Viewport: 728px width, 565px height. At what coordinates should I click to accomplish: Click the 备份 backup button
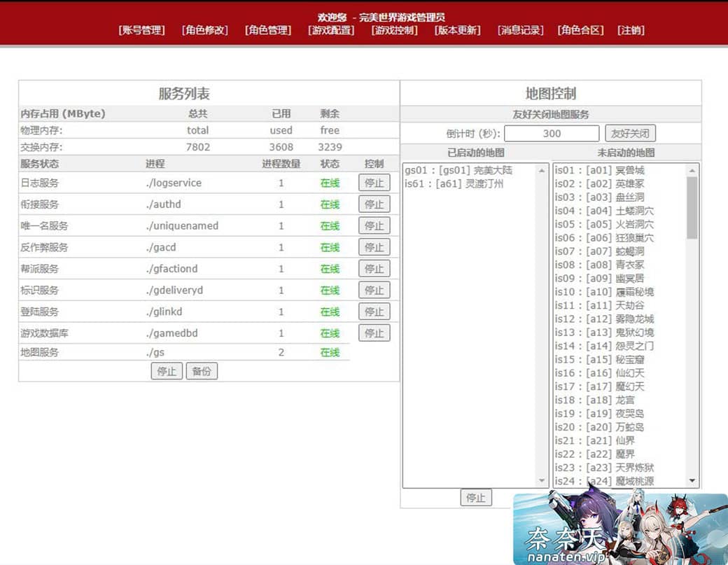(x=202, y=371)
